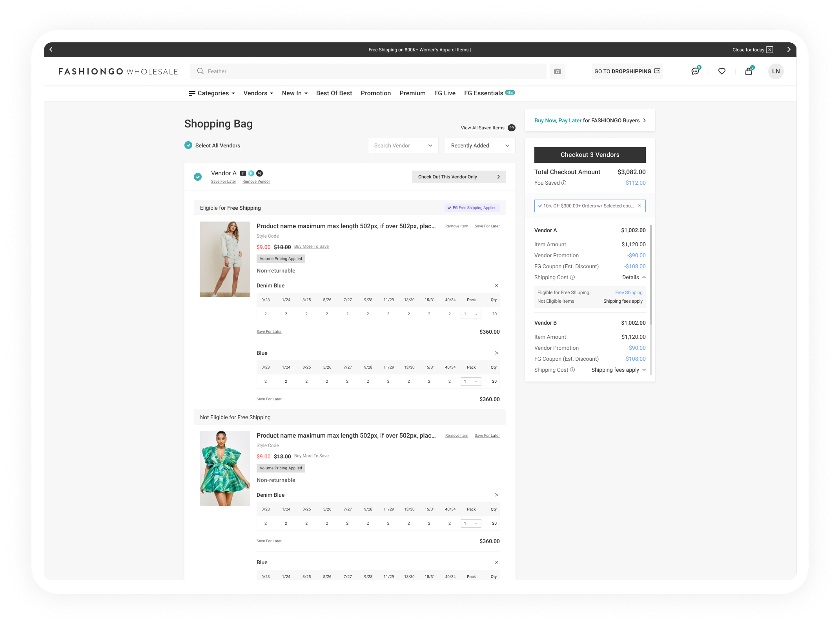Click Close for today checkbox
Screen dimensions: 840x627
[769, 50]
